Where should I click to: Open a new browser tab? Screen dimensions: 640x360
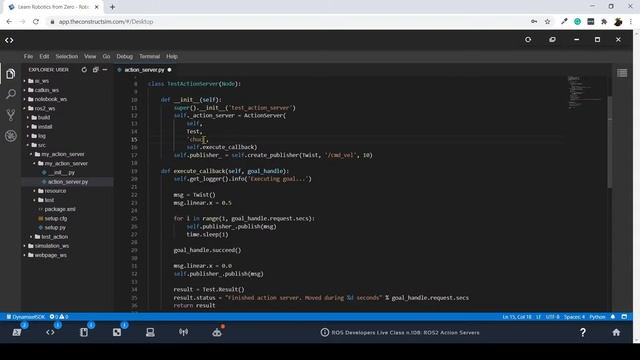(x=112, y=7)
